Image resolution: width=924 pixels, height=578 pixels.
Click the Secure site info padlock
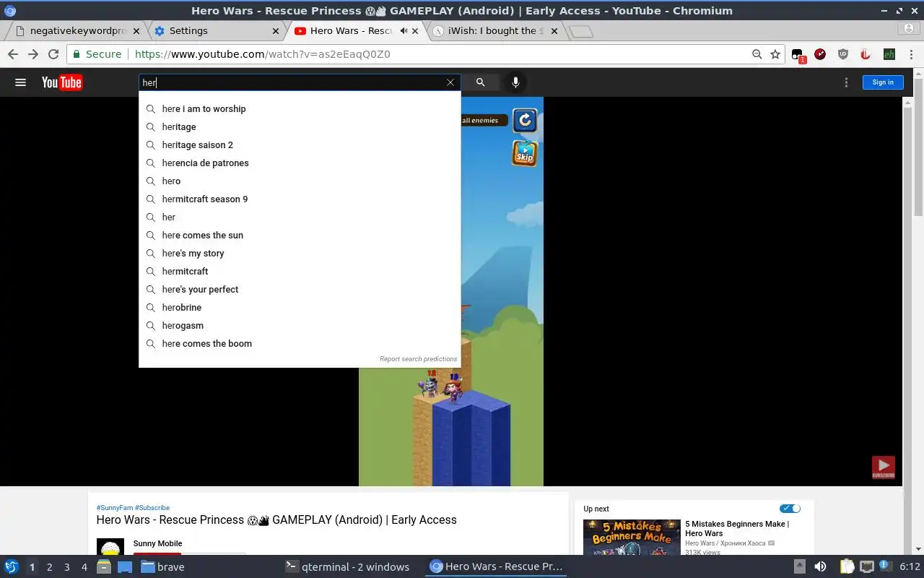[x=96, y=54]
